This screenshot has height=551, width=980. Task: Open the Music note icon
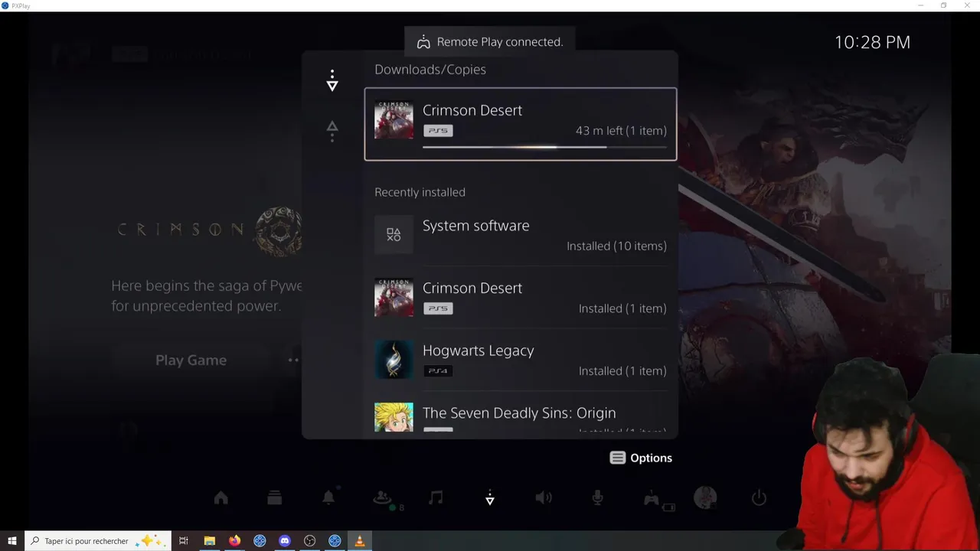(436, 498)
